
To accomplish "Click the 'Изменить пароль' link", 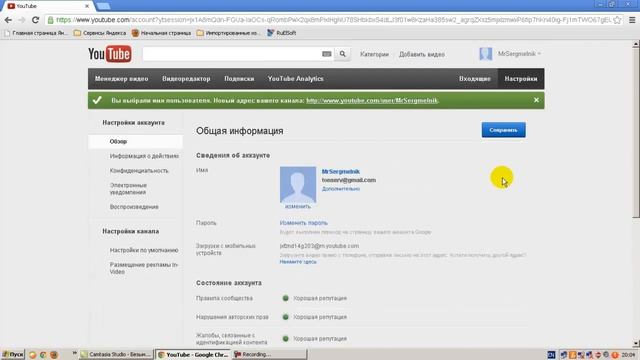I will 303,223.
